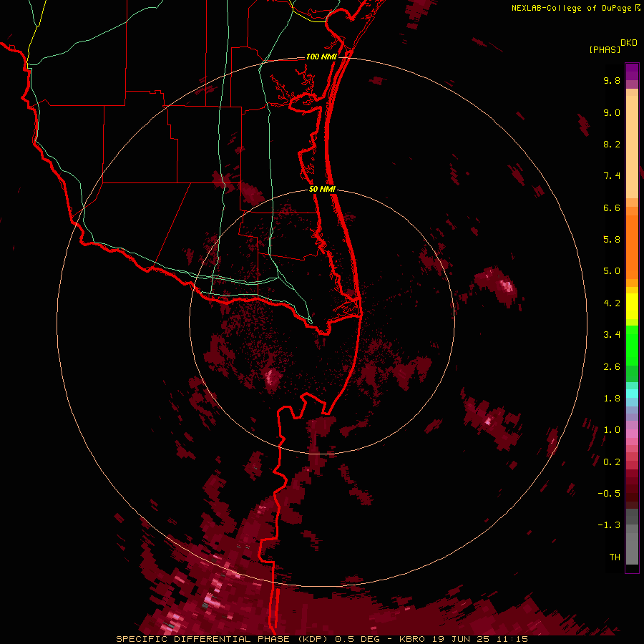Image resolution: width=644 pixels, height=644 pixels.
Task: Click the gray segment of the color bar
Action: pos(632,537)
